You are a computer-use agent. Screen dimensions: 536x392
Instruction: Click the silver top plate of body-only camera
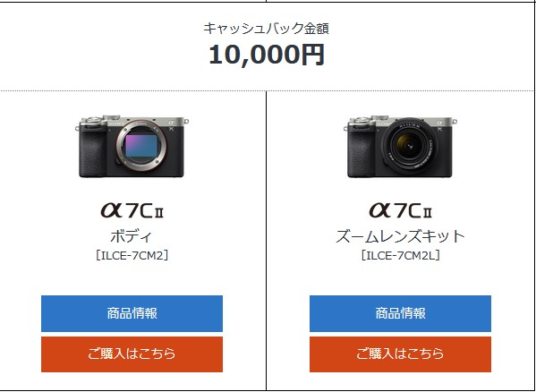click(132, 122)
